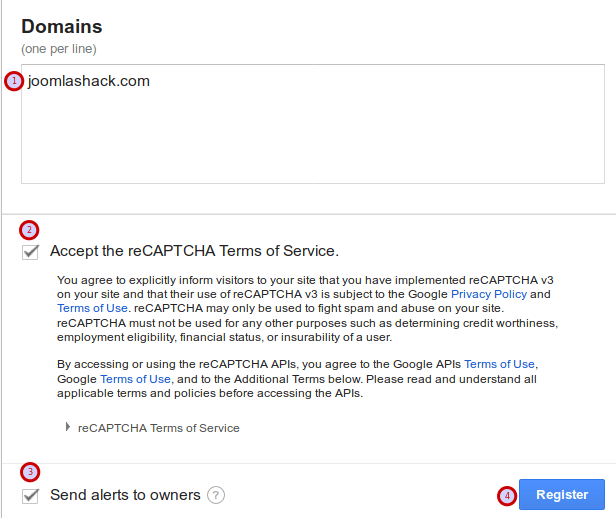
Task: Click the Accept the reCAPTCHA Terms label
Action: pos(194,251)
